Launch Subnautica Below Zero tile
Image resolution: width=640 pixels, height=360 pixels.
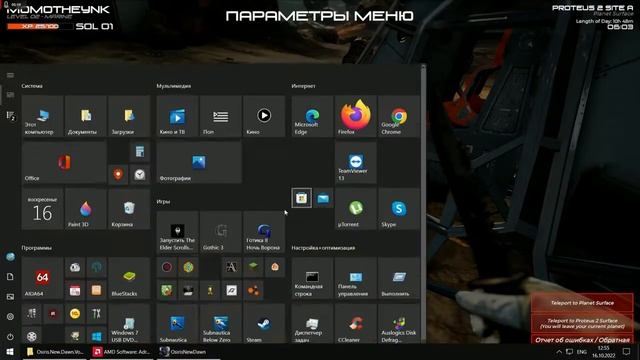[x=221, y=324]
